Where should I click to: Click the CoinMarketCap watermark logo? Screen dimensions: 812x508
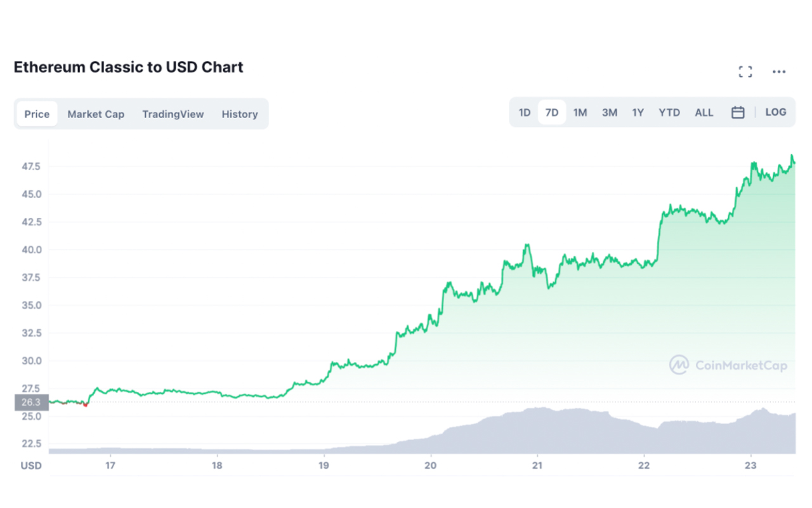(x=728, y=365)
